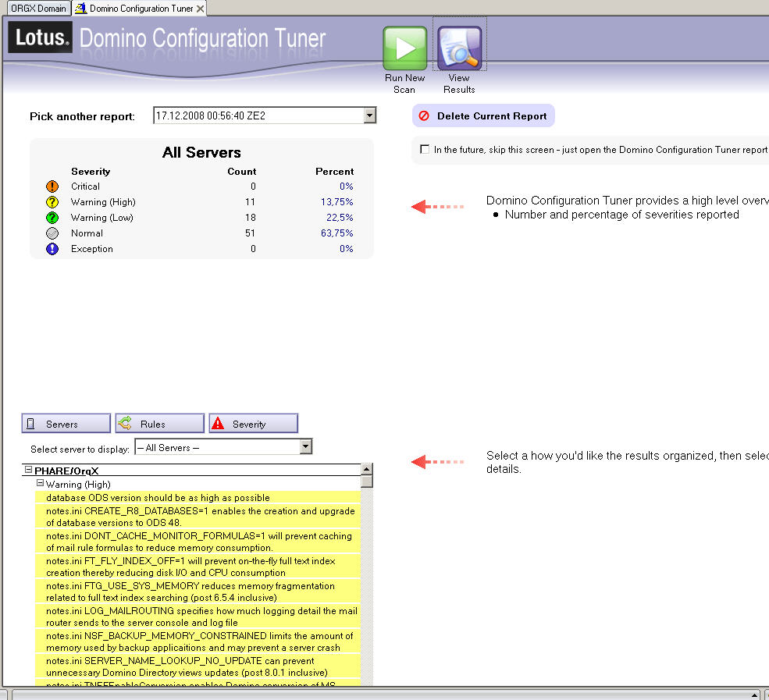
Task: Select the SERVER_NAME_LOOKUP_NO_UPDATE rule row
Action: (198, 666)
